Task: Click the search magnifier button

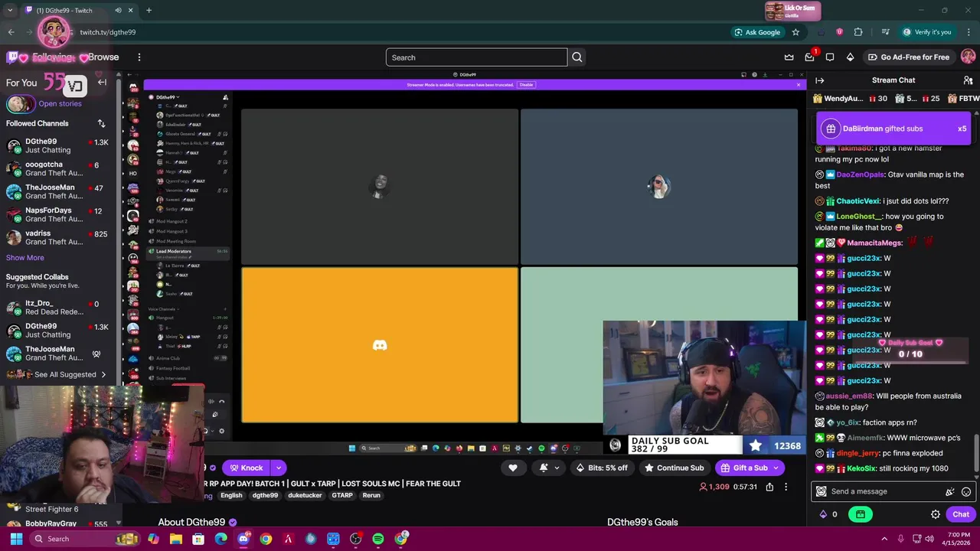Action: tap(577, 57)
